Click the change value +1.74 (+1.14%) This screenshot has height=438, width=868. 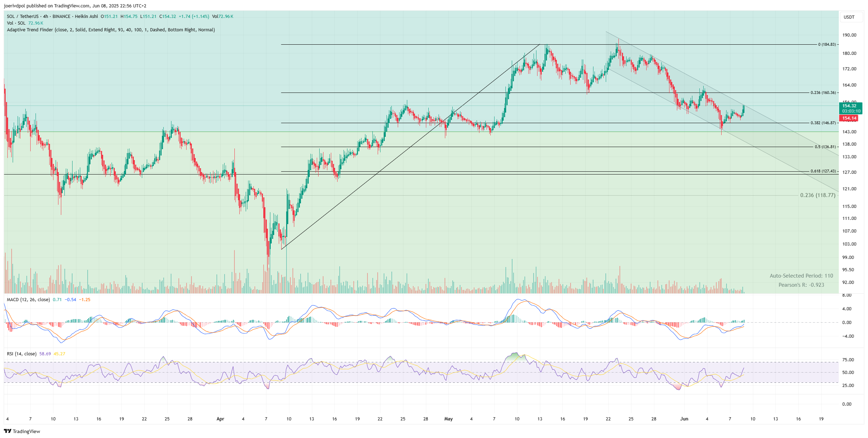[194, 17]
